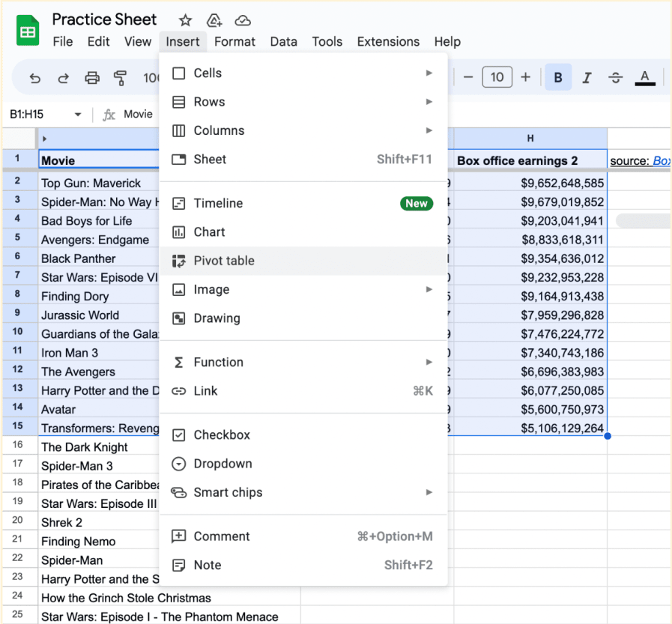Select the Black Panther cell
The image size is (672, 624).
click(x=99, y=258)
